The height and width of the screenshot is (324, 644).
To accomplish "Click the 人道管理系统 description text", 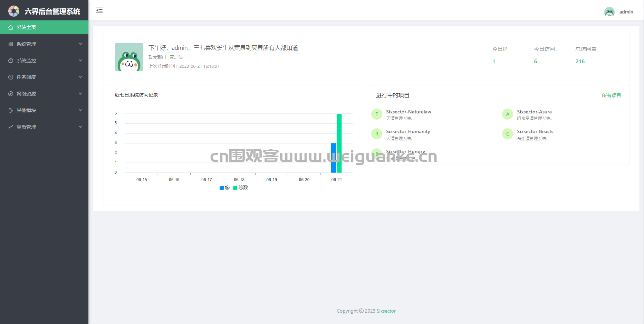I will point(400,139).
